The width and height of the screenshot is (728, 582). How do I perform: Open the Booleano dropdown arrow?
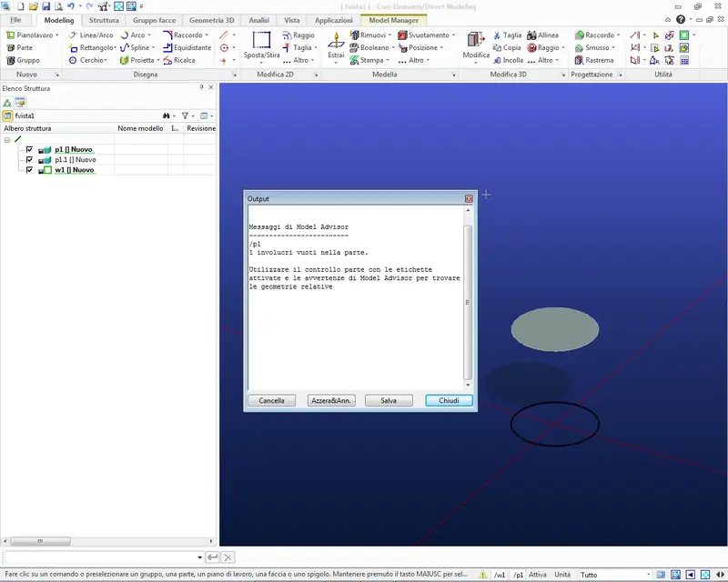tap(393, 47)
